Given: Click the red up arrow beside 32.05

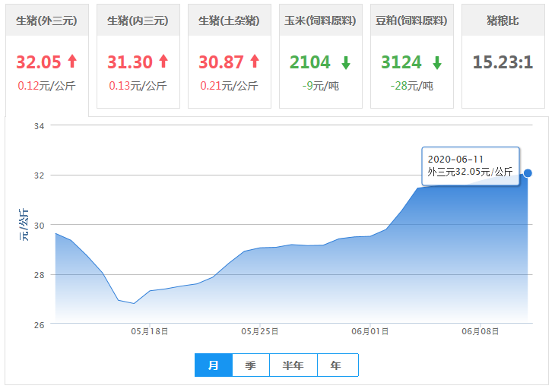Looking at the screenshot, I should 73,62.
